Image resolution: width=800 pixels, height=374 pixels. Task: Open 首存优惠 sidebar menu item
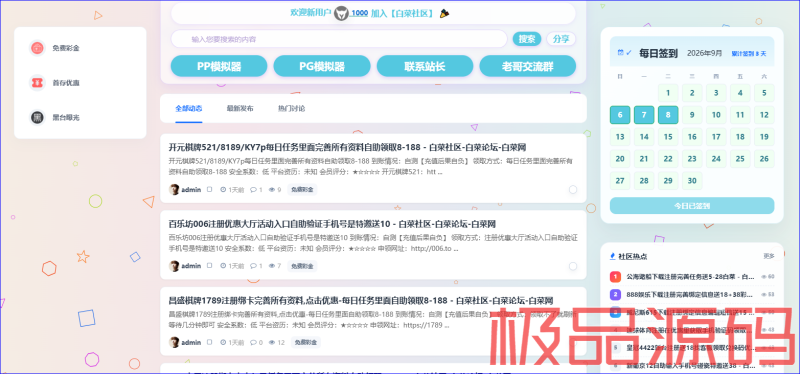[80, 83]
